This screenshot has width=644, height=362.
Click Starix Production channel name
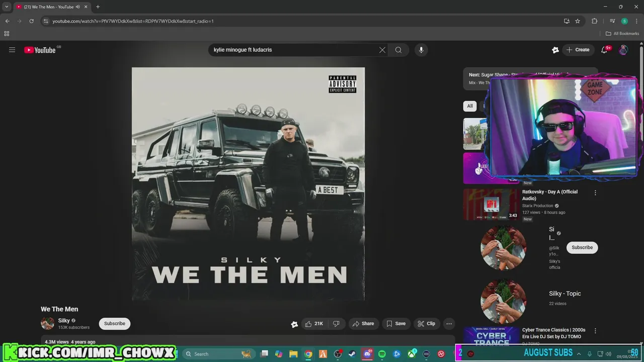click(537, 206)
